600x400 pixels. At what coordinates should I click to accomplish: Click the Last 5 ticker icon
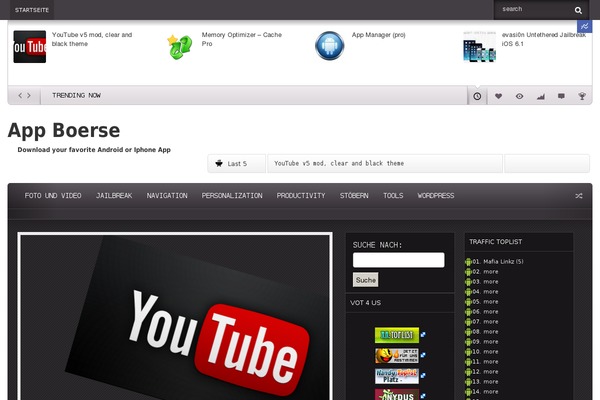tap(219, 163)
